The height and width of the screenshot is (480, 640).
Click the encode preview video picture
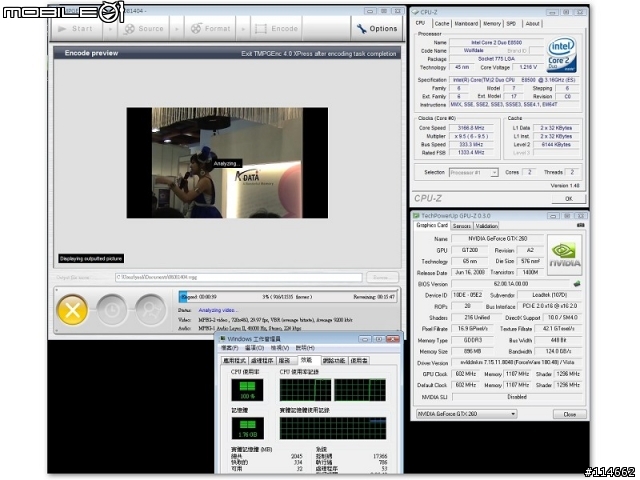[227, 162]
